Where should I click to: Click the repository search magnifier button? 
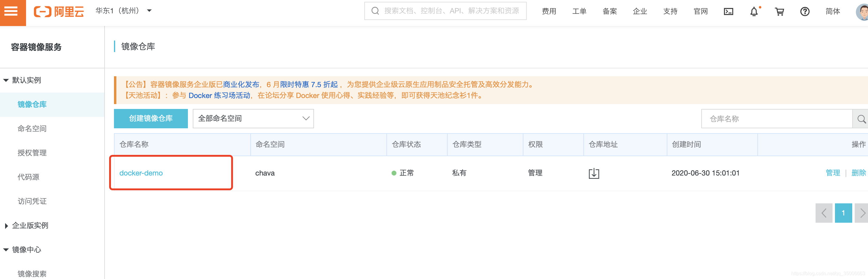pos(861,118)
